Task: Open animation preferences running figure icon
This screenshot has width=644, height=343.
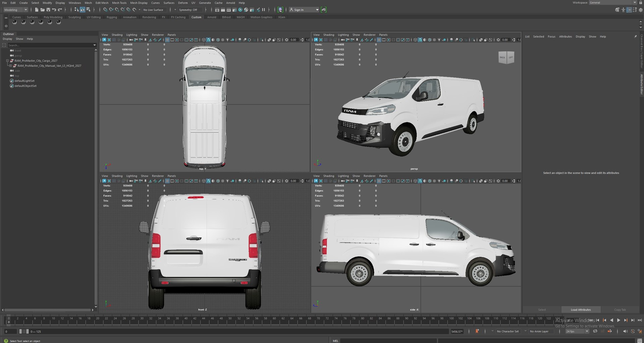Action: [x=640, y=331]
